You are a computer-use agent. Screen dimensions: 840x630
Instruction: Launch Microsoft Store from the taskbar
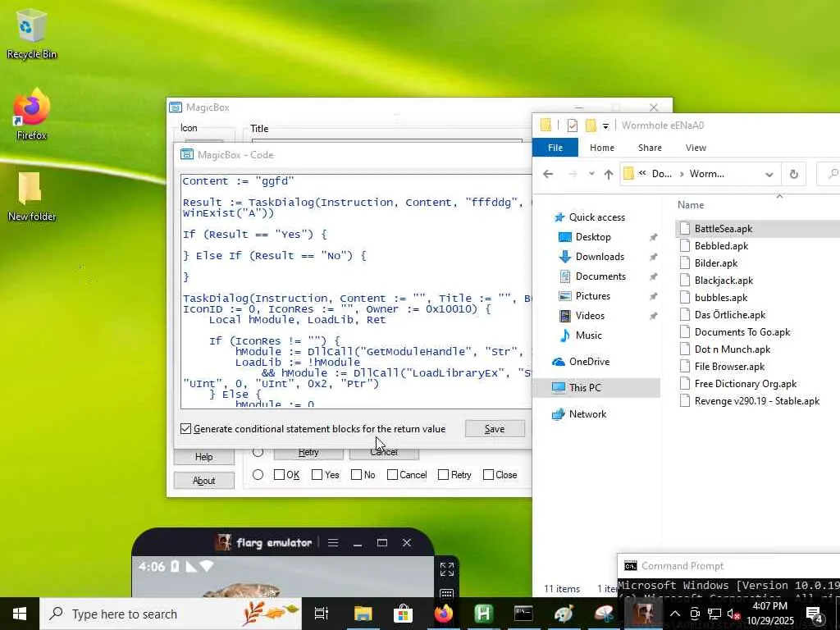click(403, 614)
